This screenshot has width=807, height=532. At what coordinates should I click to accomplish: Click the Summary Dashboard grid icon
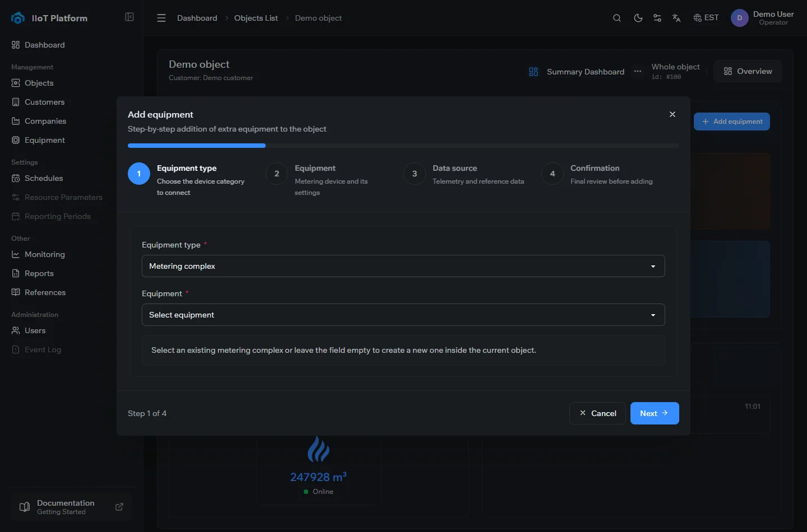coord(534,72)
